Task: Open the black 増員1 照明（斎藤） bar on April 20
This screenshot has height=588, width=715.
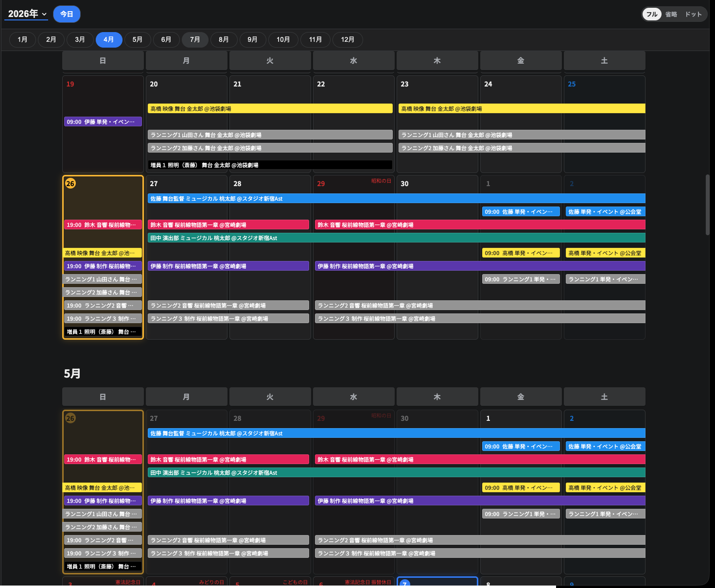Action: pos(270,165)
